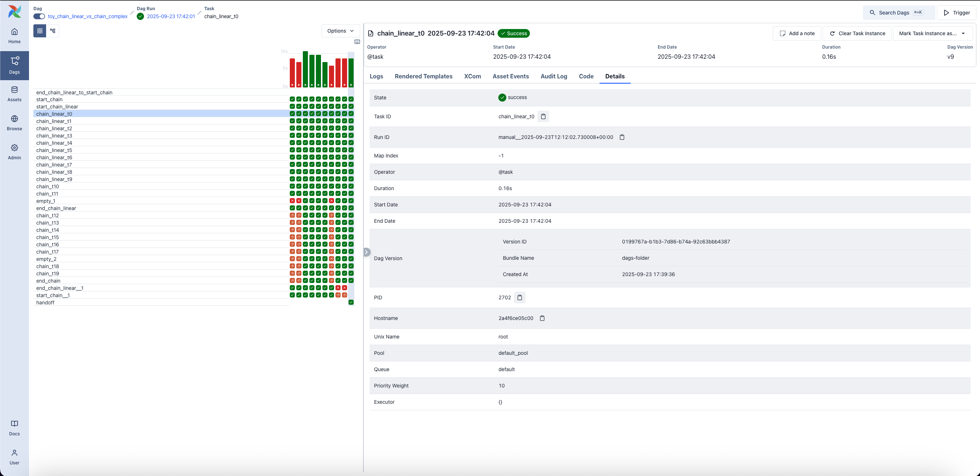Switch to the Audit Log tab
This screenshot has width=980, height=476.
point(553,76)
